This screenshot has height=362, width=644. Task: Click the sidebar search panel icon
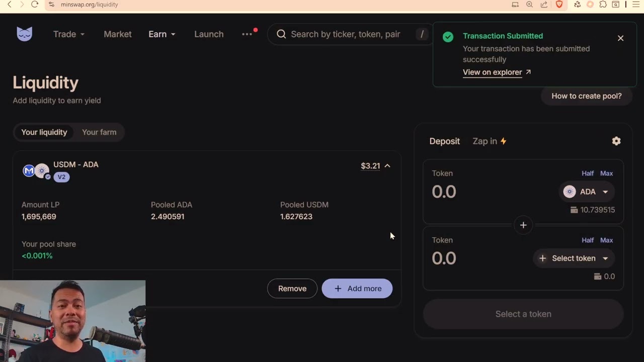pyautogui.click(x=615, y=5)
